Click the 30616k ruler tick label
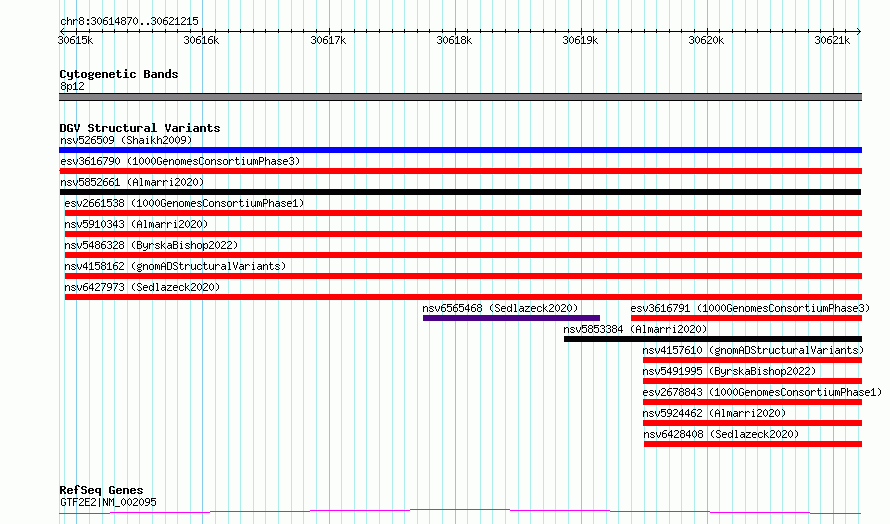Viewport: 890px width, 524px height. 201,40
